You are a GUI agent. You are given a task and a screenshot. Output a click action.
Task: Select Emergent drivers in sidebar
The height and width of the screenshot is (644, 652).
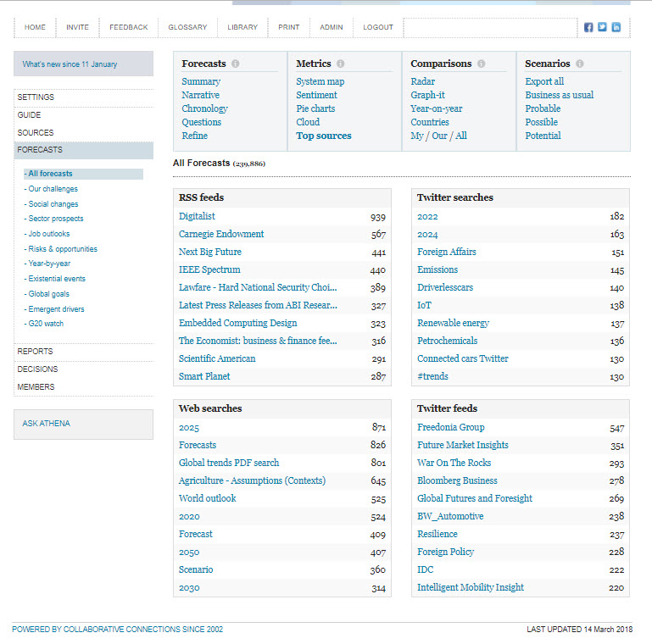54,309
